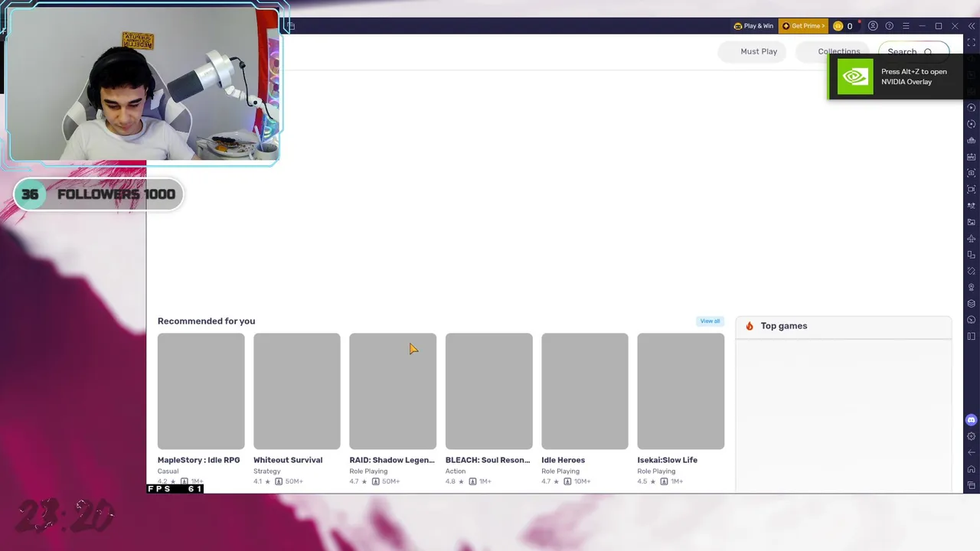Click the Discord icon in sidebar

[972, 420]
